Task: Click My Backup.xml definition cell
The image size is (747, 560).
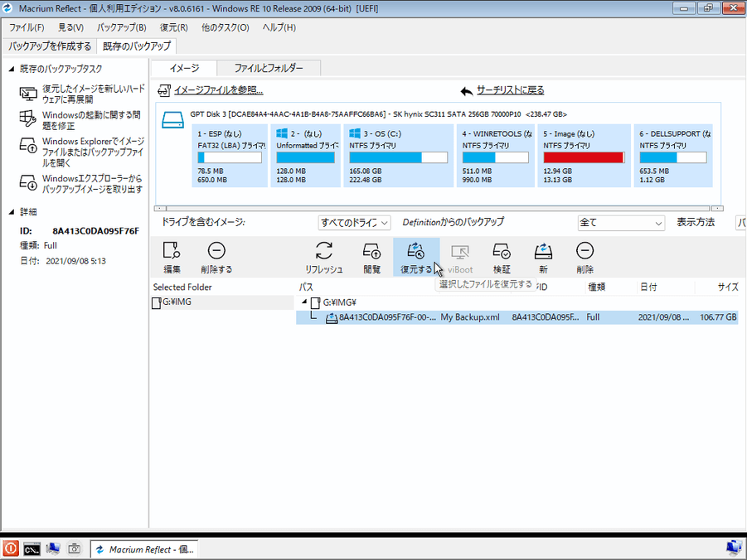Action: coord(470,317)
